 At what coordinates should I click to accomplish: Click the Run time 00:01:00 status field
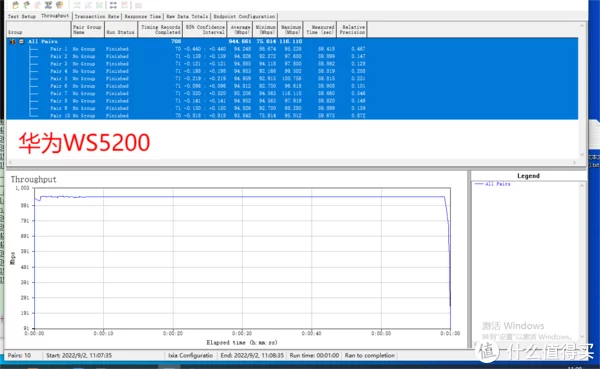click(x=314, y=356)
